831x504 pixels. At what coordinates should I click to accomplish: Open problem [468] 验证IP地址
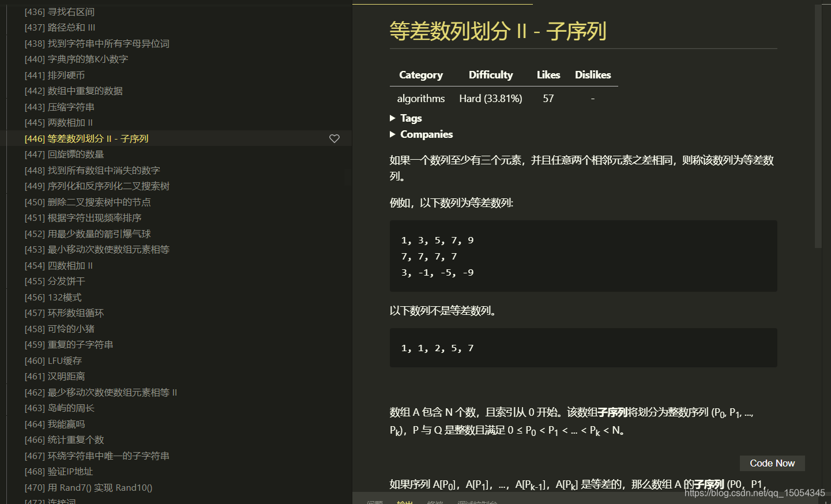point(60,471)
